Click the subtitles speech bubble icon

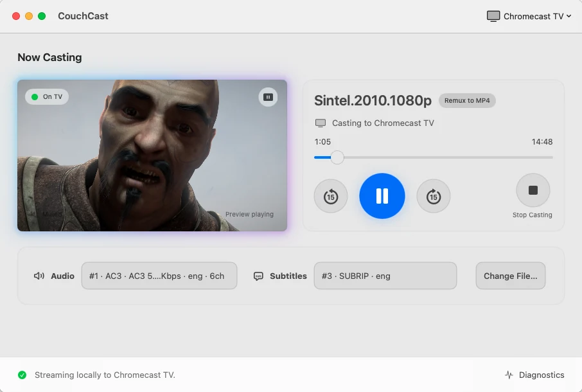(258, 276)
